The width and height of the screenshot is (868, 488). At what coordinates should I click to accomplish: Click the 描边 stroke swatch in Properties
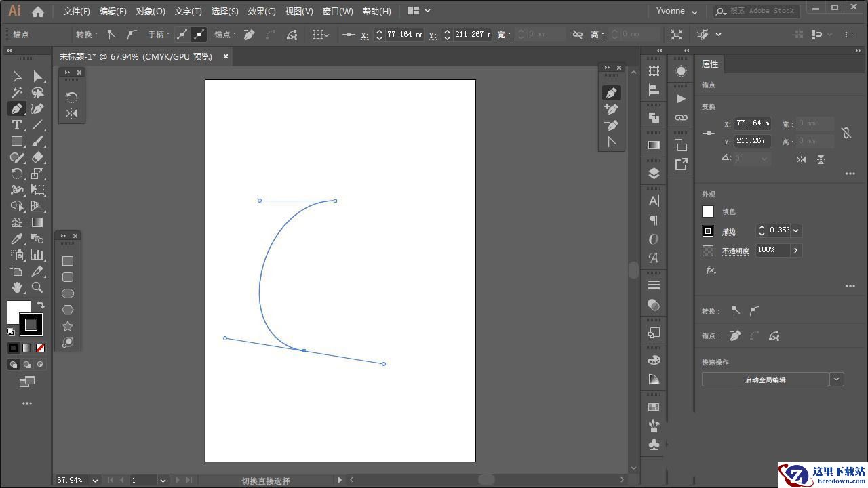tap(708, 231)
